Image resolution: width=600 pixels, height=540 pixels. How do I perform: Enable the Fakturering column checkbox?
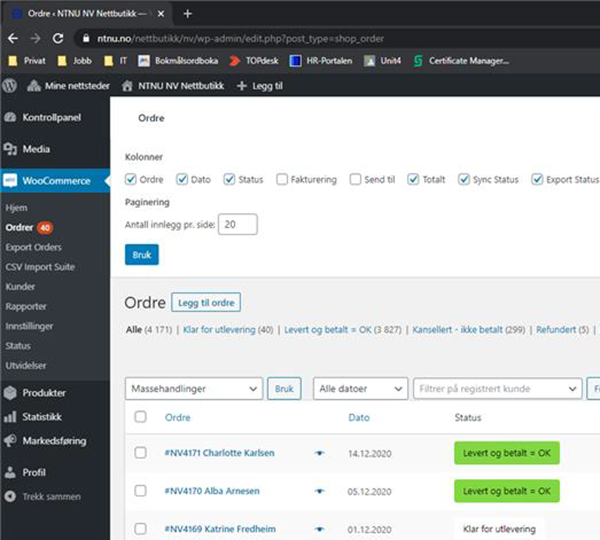point(282,179)
